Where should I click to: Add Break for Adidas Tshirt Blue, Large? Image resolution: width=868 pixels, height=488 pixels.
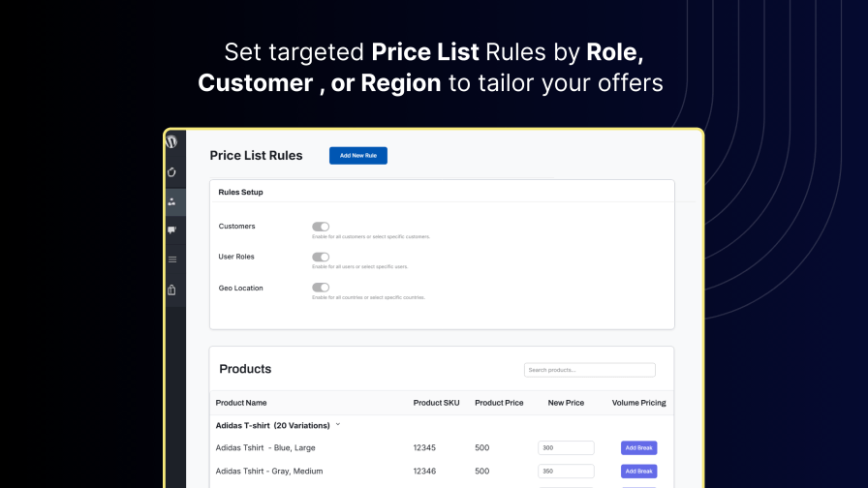click(638, 447)
